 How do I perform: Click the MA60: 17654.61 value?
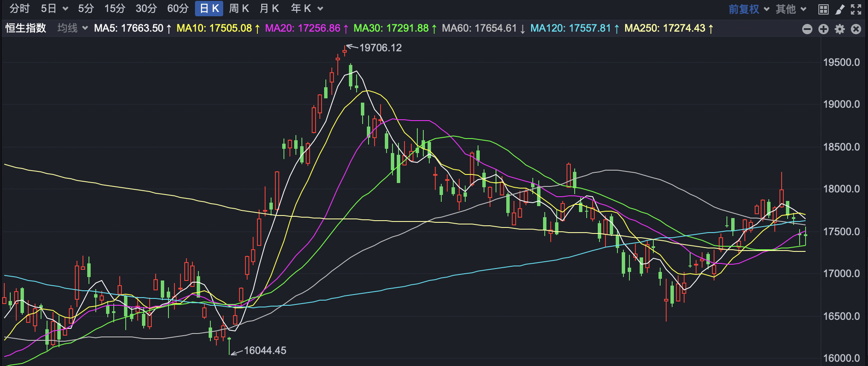[x=484, y=28]
